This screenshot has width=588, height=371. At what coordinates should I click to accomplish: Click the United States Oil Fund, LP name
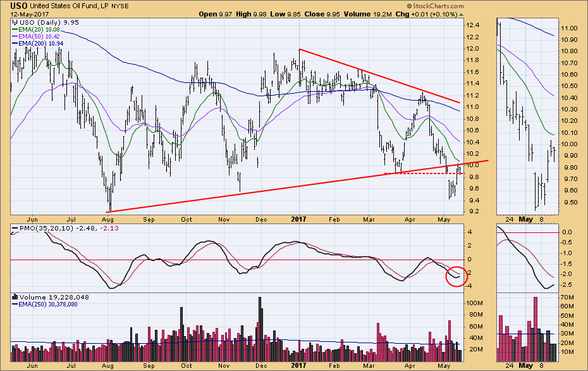(x=70, y=6)
